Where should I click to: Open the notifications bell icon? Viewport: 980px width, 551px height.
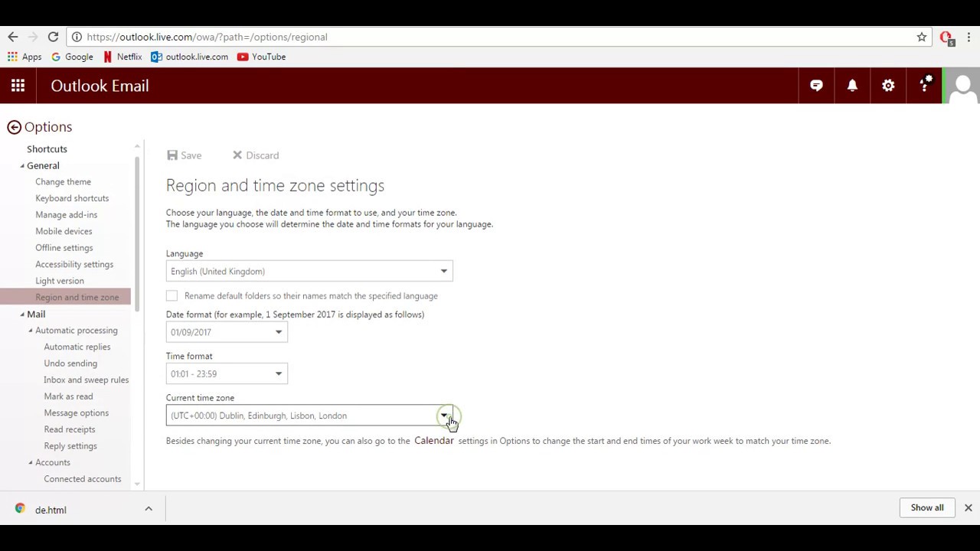(852, 86)
